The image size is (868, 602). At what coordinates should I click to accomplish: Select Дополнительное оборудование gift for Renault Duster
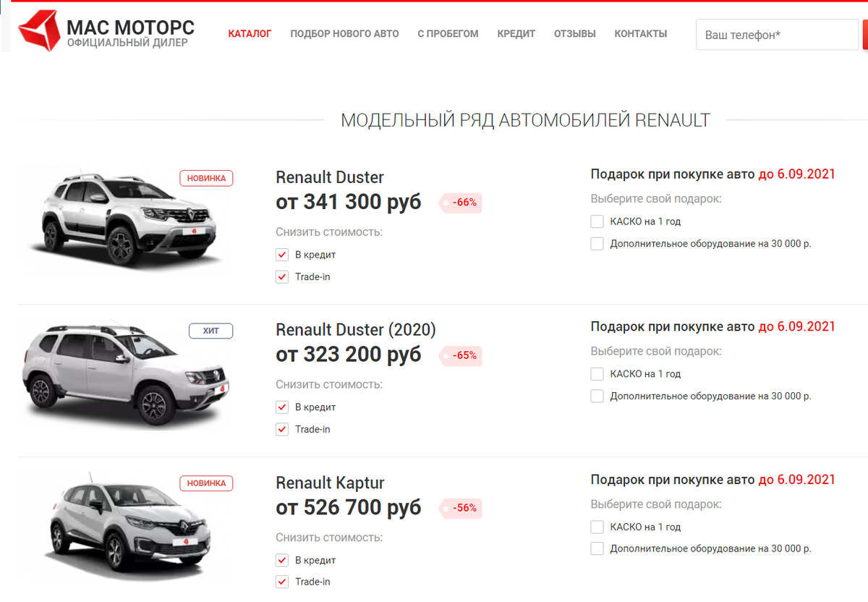597,244
